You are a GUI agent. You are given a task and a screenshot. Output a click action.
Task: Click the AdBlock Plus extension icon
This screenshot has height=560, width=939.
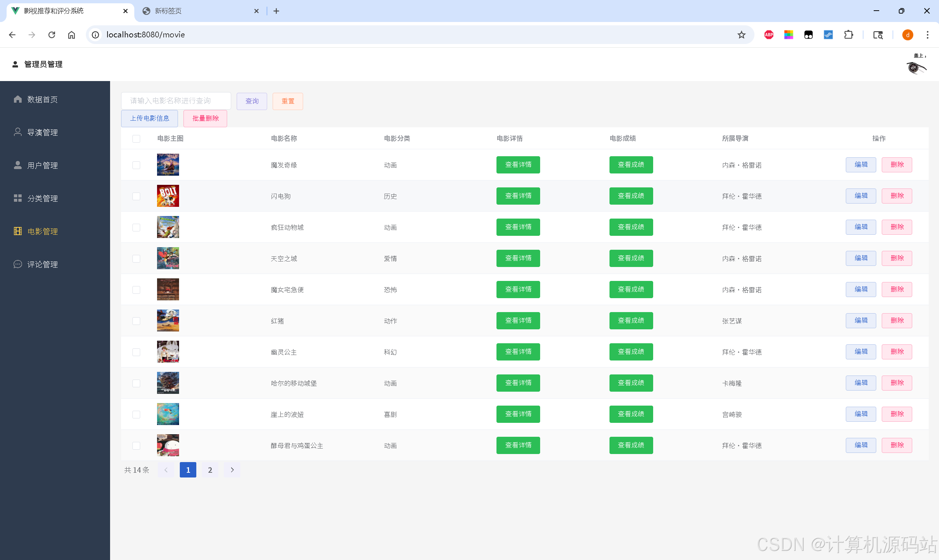769,35
